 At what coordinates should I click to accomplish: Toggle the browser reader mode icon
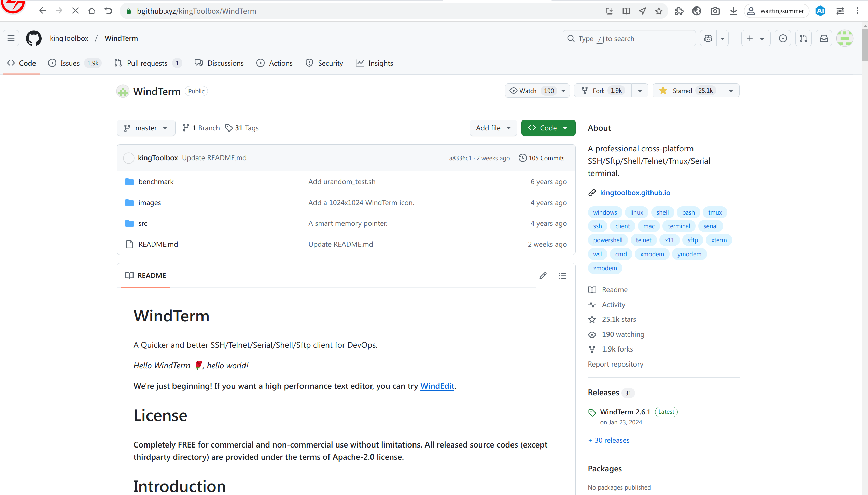pyautogui.click(x=626, y=11)
